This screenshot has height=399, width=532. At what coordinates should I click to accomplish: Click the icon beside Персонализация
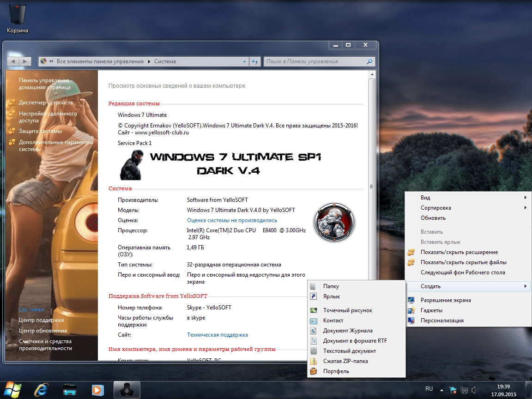pyautogui.click(x=411, y=320)
